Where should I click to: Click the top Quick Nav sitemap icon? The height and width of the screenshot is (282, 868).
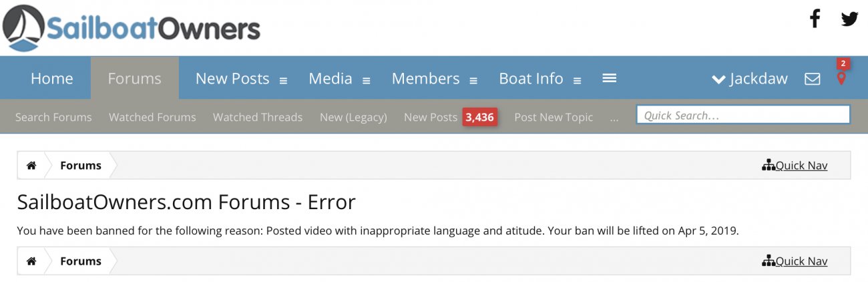(769, 166)
